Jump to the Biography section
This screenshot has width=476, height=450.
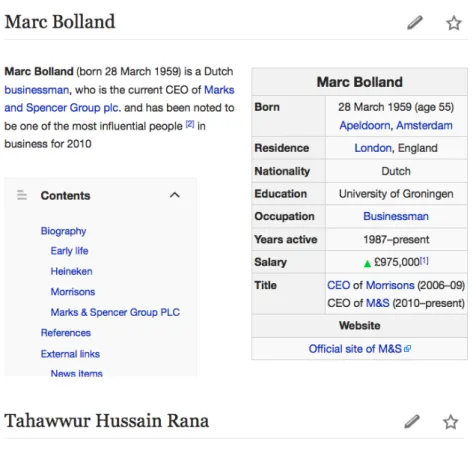click(63, 231)
